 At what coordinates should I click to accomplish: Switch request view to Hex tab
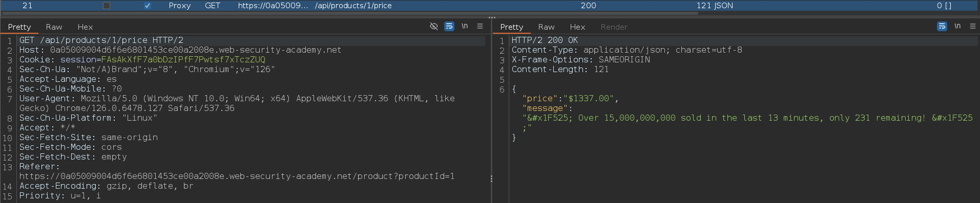click(85, 27)
